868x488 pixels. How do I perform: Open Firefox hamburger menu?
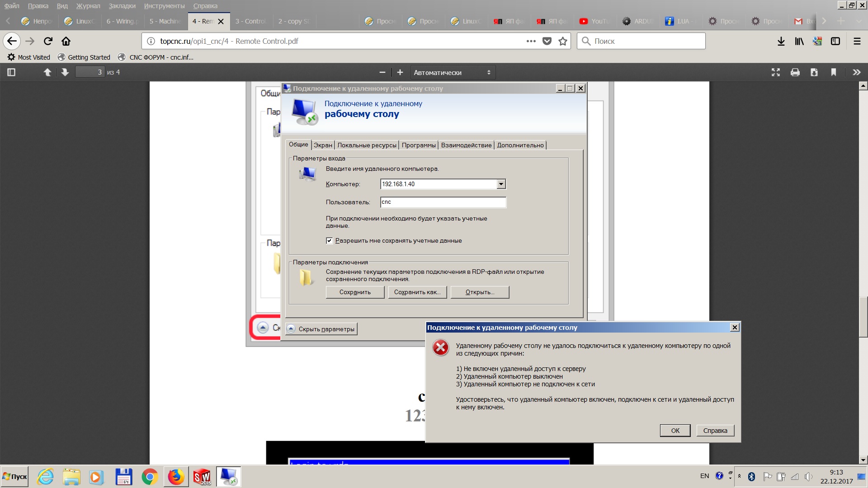point(857,41)
